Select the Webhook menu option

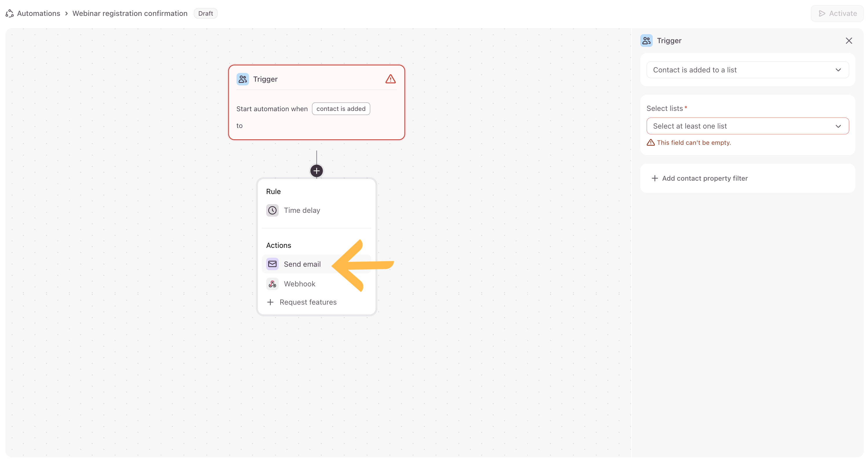click(299, 284)
